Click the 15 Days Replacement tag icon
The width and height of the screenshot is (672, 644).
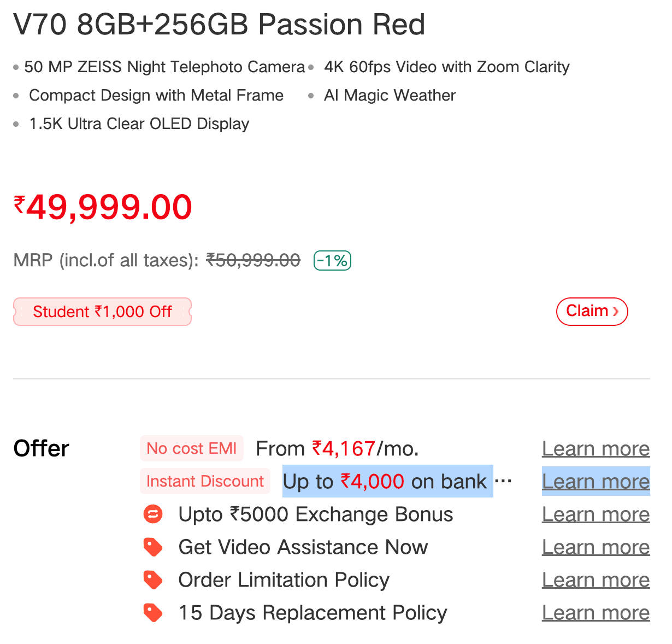point(153,612)
